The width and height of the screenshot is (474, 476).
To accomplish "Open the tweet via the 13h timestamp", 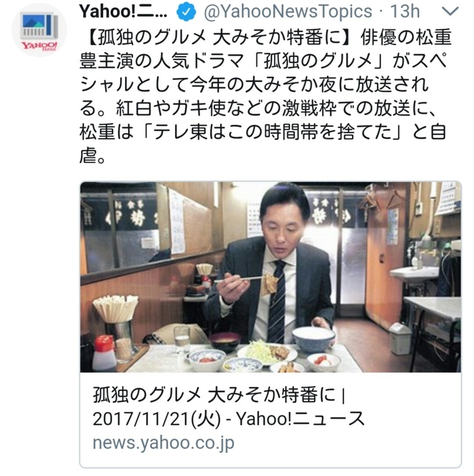I will pyautogui.click(x=405, y=11).
